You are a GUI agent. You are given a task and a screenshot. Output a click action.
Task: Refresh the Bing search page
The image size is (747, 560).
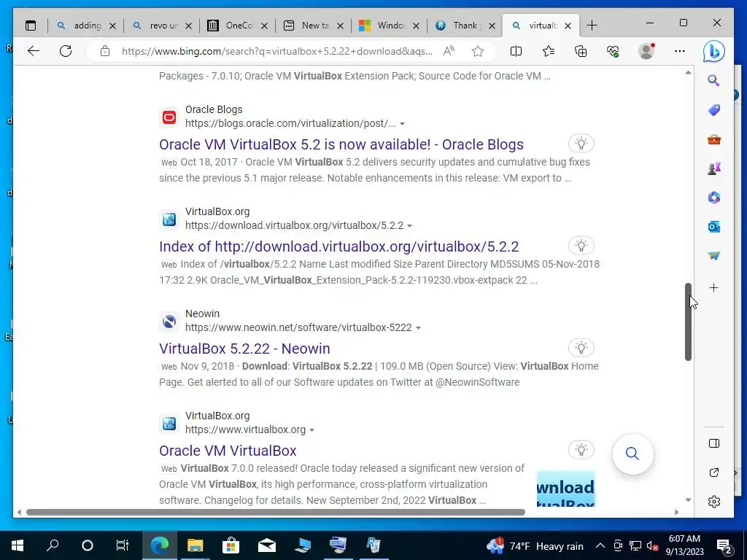(66, 51)
